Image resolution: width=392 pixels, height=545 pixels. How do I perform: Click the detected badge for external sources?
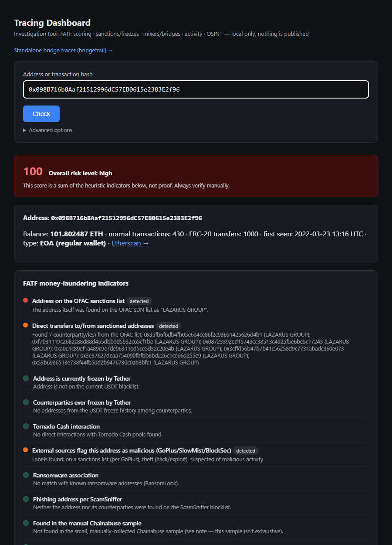coord(246,451)
